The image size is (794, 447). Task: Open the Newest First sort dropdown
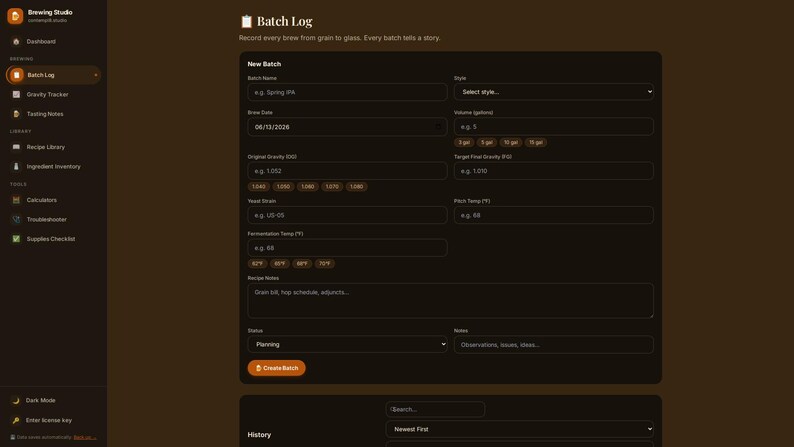click(x=520, y=429)
